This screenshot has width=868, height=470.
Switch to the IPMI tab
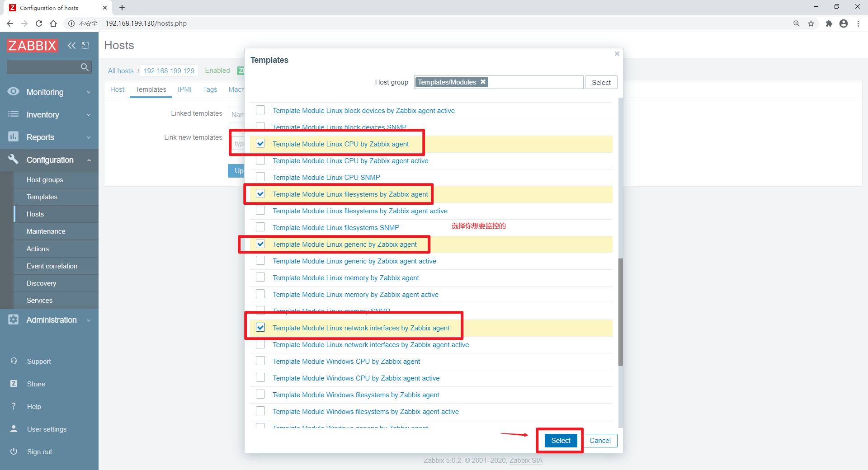[x=184, y=89]
